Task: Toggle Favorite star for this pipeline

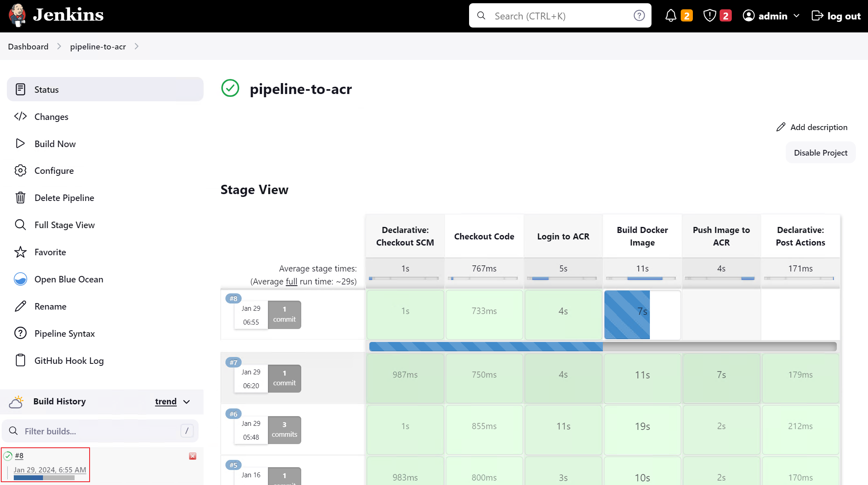Action: [20, 252]
